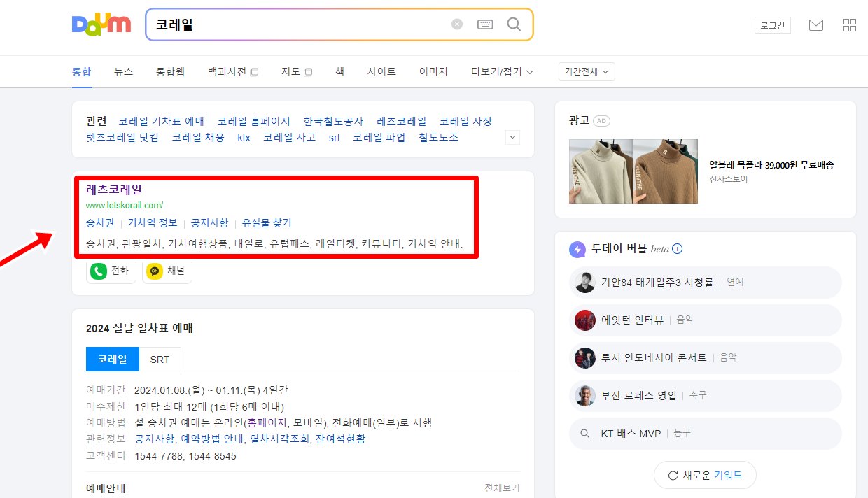Viewport: 868px width, 498px height.
Task: Click the refresh icon in 새로운 키워드
Action: [x=673, y=476]
